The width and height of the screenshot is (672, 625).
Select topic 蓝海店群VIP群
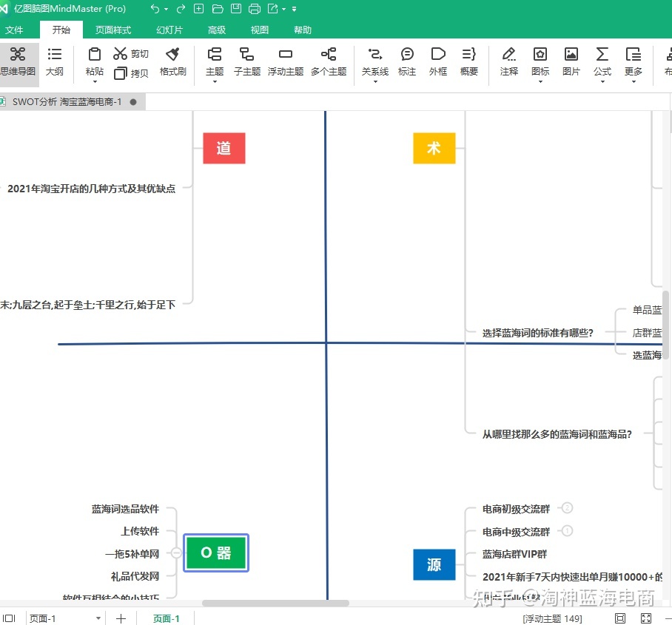coord(514,554)
